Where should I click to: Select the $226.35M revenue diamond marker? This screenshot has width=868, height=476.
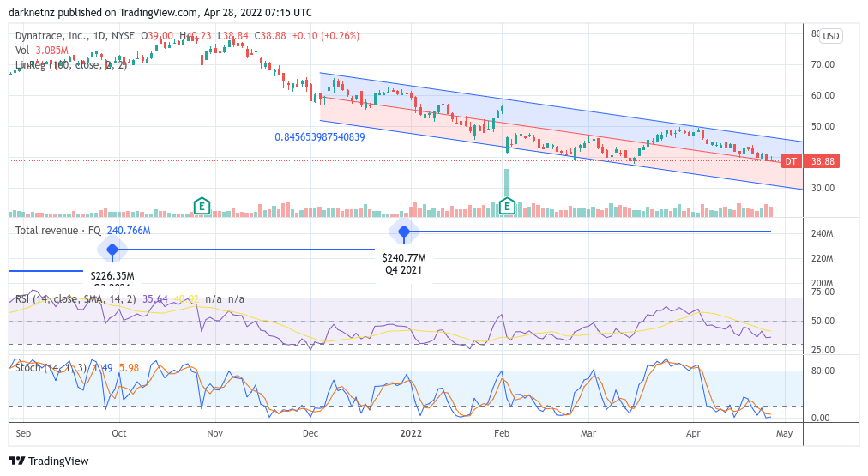pyautogui.click(x=112, y=250)
